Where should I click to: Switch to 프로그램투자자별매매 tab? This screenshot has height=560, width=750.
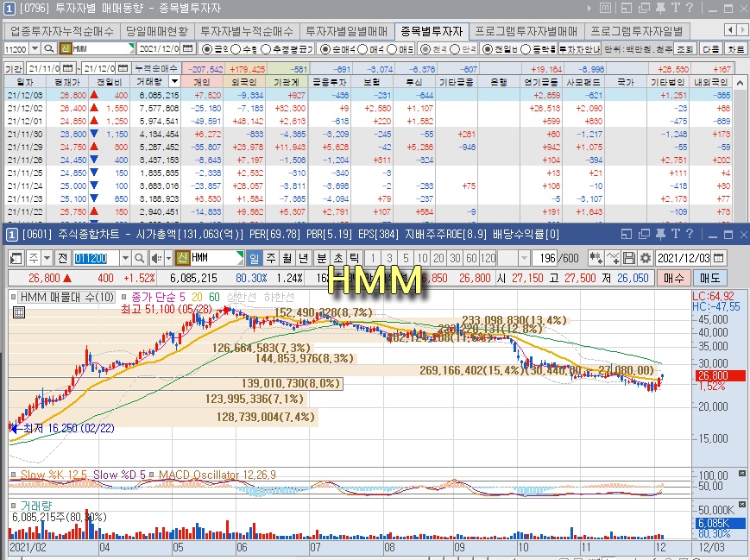click(x=526, y=31)
